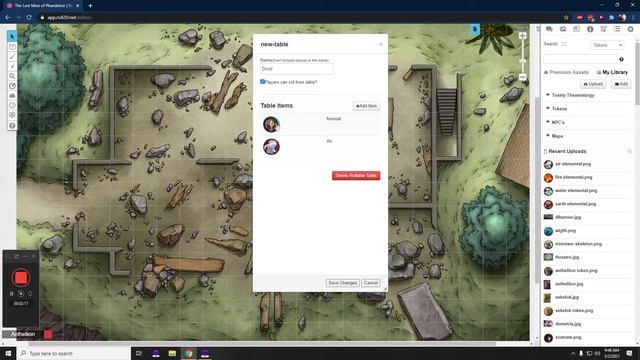
Task: Open the Compendium info tab
Action: [x=590, y=29]
